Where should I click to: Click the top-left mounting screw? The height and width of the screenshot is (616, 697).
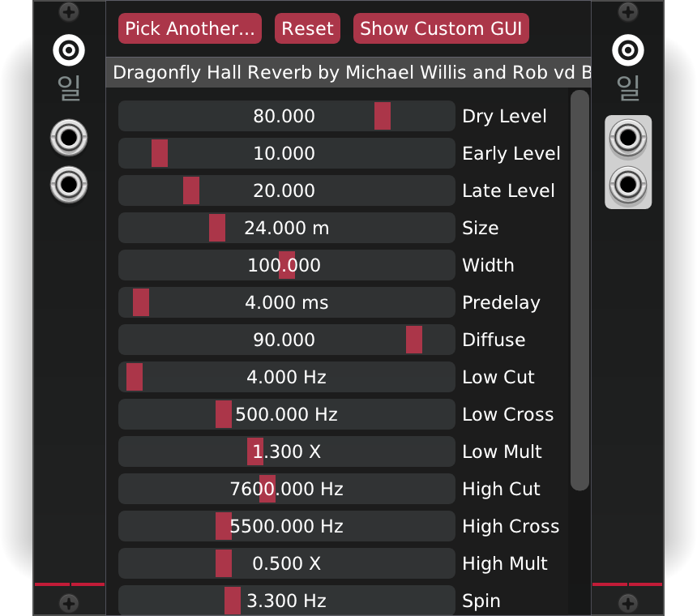69,12
